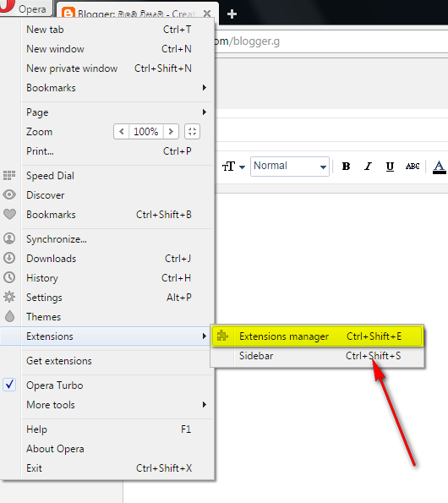Select New private window
This screenshot has height=503, width=448.
click(107, 68)
